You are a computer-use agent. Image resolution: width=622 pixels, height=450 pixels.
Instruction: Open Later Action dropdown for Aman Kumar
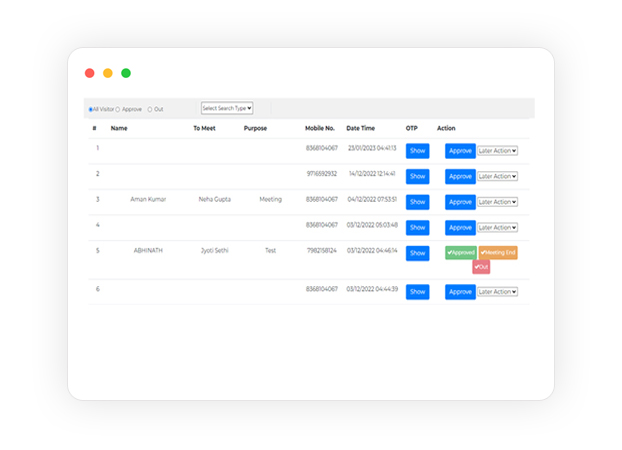pos(497,202)
